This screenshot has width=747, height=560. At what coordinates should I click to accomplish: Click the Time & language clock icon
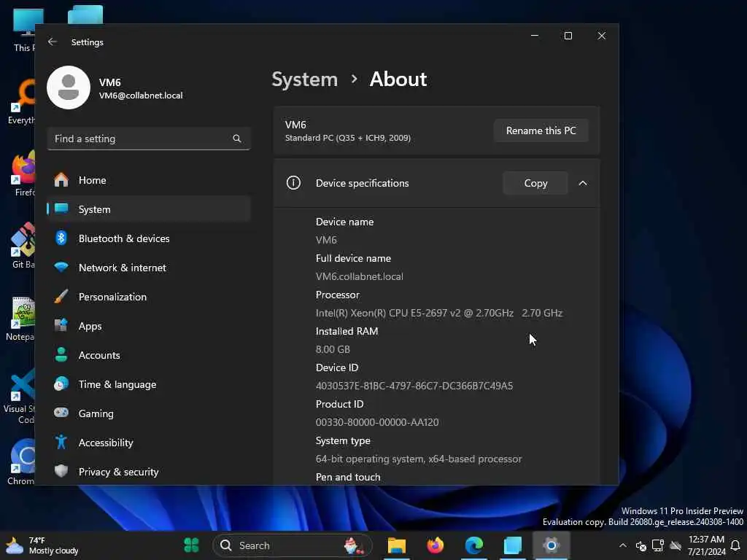pos(61,384)
